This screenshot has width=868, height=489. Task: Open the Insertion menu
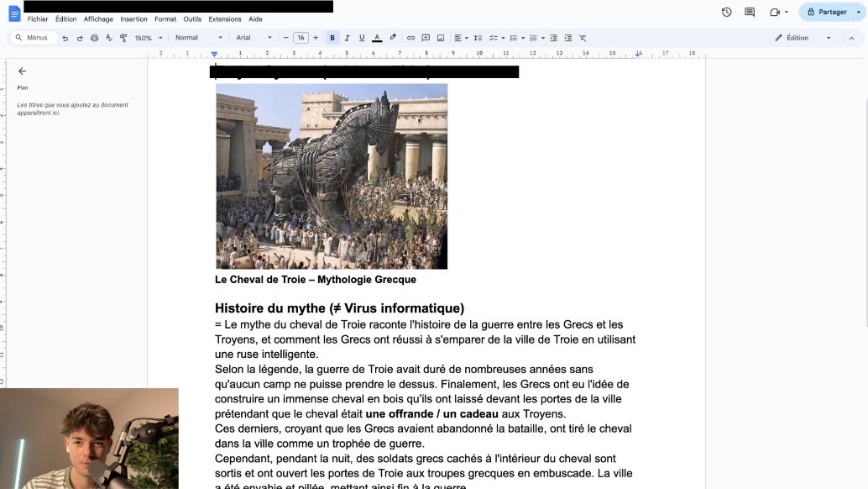[133, 18]
